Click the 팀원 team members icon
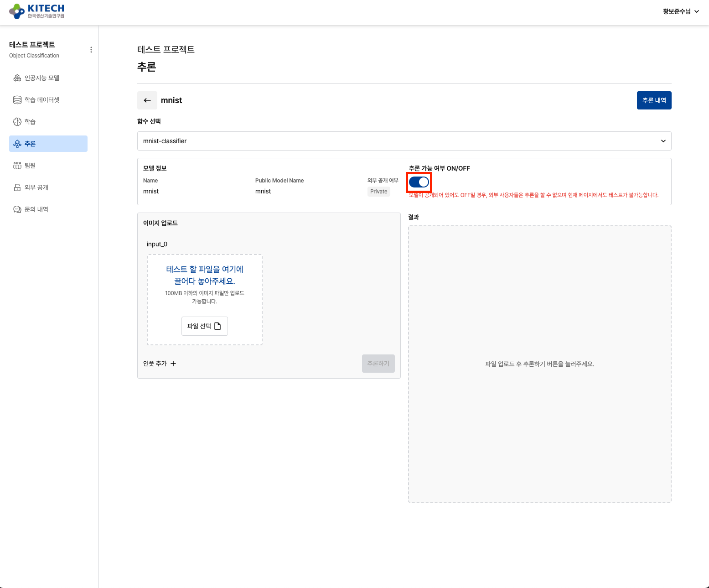This screenshot has width=709, height=588. [x=17, y=166]
